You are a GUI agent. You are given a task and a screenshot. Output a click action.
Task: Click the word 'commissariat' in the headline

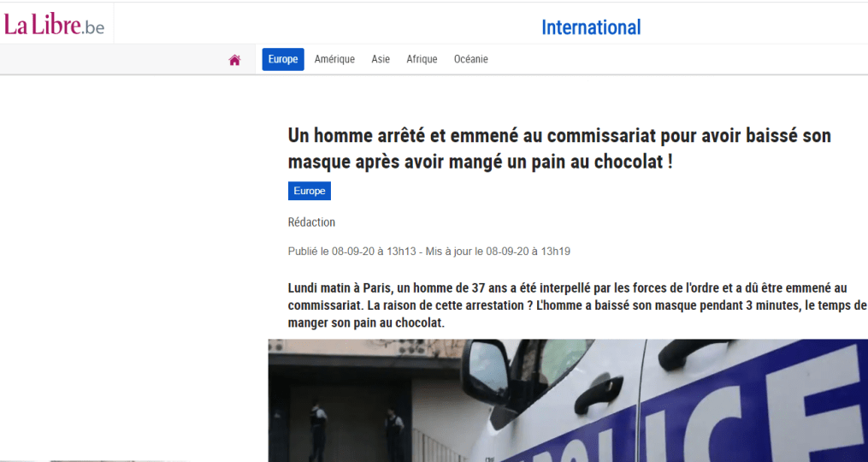click(x=602, y=136)
